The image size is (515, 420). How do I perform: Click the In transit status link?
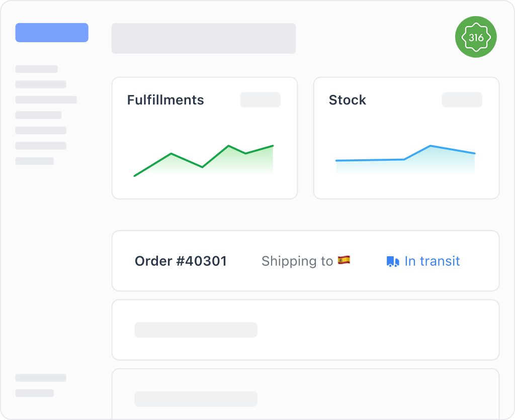432,261
